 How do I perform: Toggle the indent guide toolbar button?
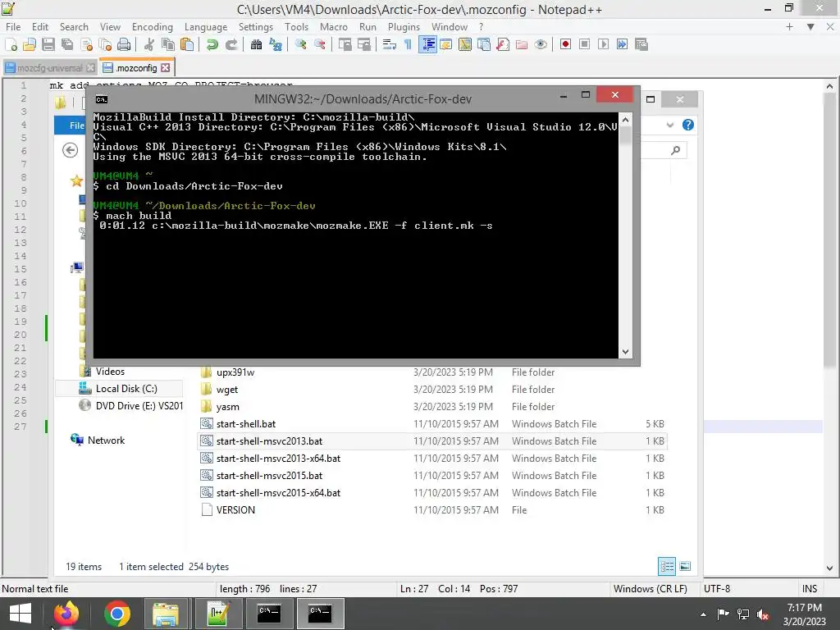pyautogui.click(x=428, y=44)
